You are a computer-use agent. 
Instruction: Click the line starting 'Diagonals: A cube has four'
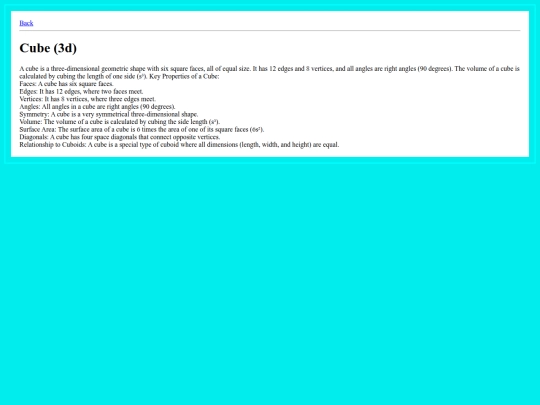point(120,137)
